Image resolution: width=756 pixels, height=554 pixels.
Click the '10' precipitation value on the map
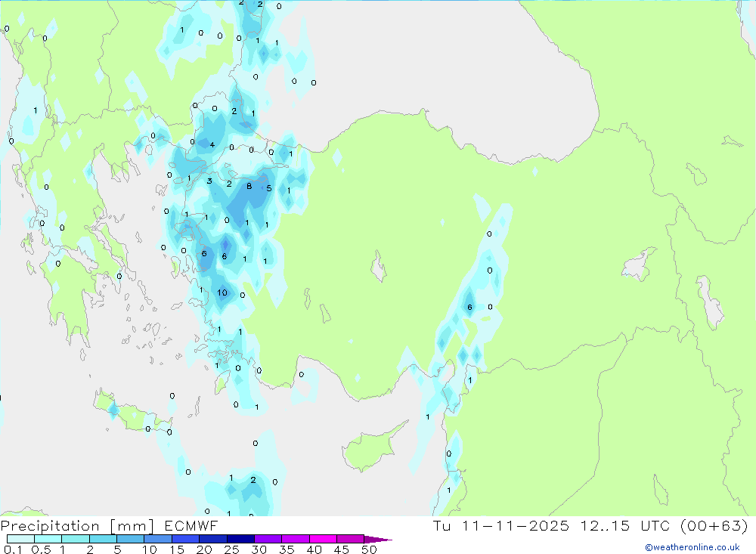[222, 292]
